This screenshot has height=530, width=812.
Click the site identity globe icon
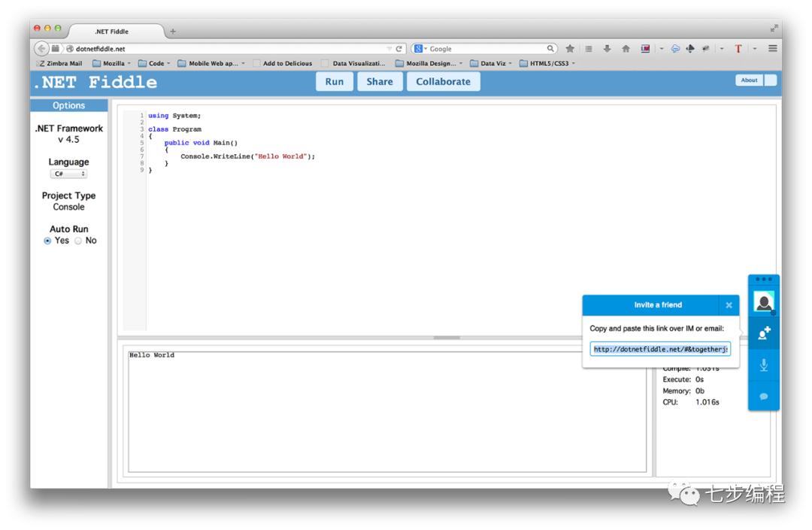point(70,49)
